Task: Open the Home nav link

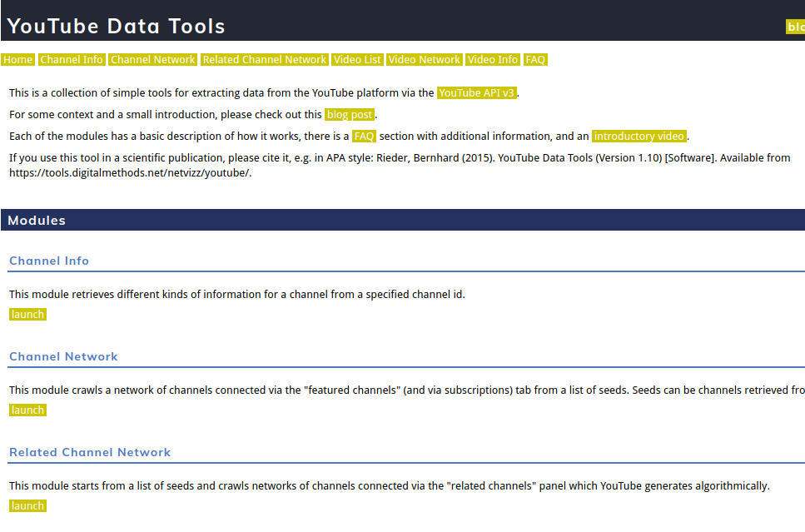Action: [x=17, y=60]
